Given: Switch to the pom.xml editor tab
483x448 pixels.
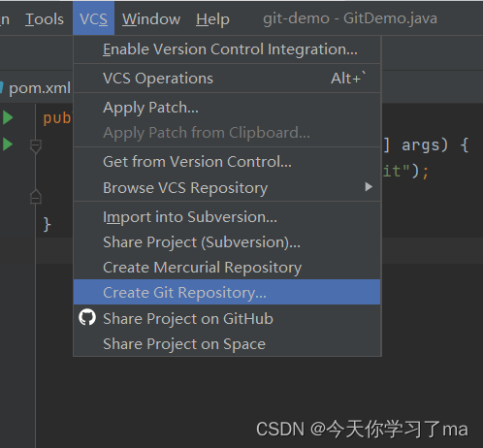Looking at the screenshot, I should click(x=40, y=88).
